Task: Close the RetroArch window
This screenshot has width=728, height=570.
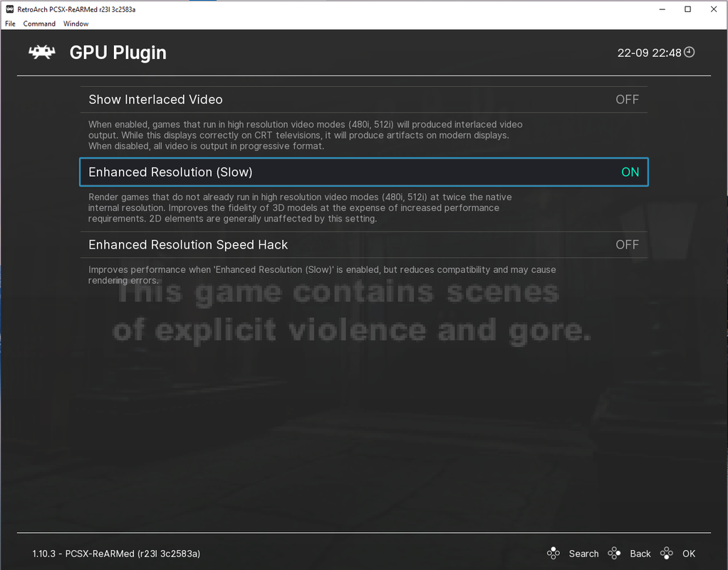Action: point(714,9)
